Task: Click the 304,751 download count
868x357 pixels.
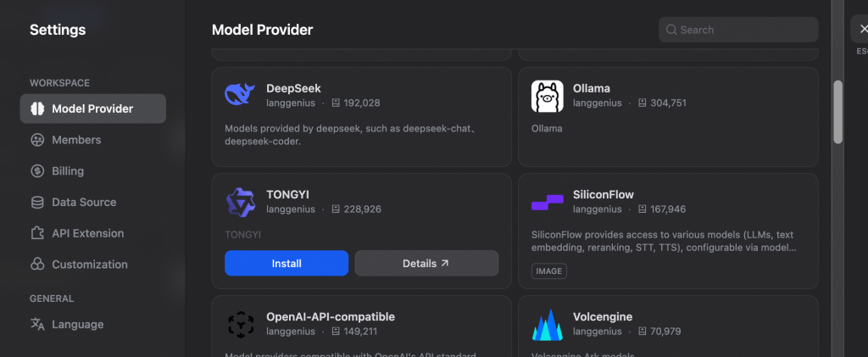Action: coord(669,103)
